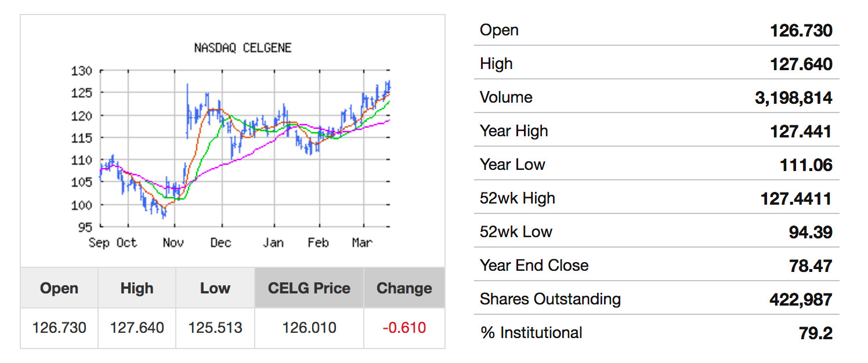Click the Nov label on chart axis
This screenshot has height=363, width=868.
click(173, 243)
